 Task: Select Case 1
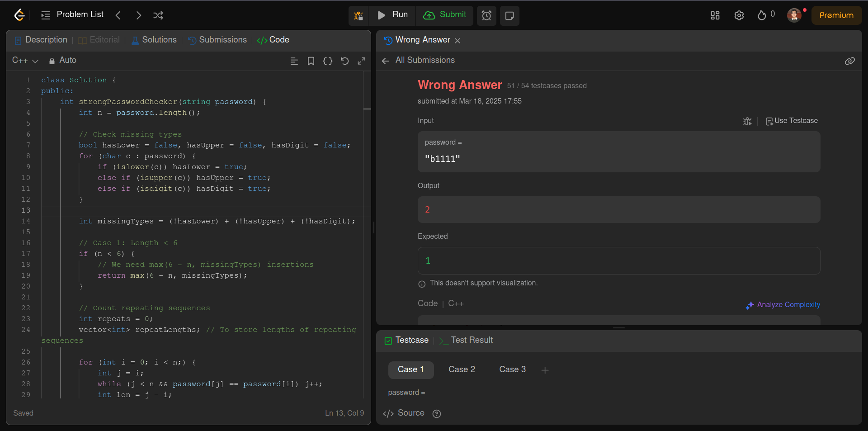pos(411,369)
